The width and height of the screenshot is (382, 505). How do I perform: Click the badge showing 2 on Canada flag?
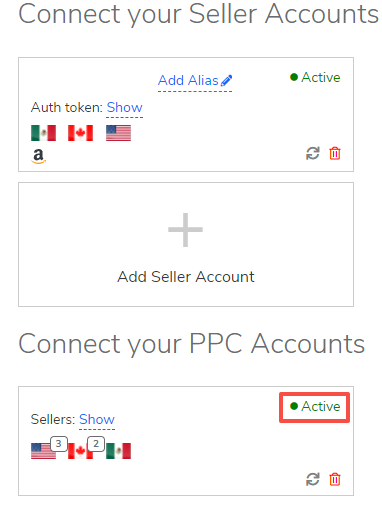coord(96,444)
